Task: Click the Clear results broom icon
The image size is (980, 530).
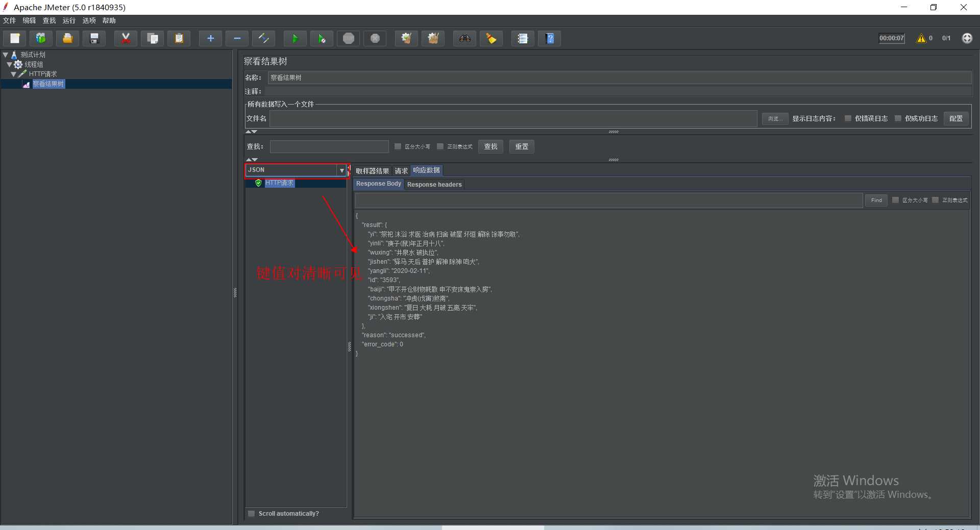Action: [406, 38]
